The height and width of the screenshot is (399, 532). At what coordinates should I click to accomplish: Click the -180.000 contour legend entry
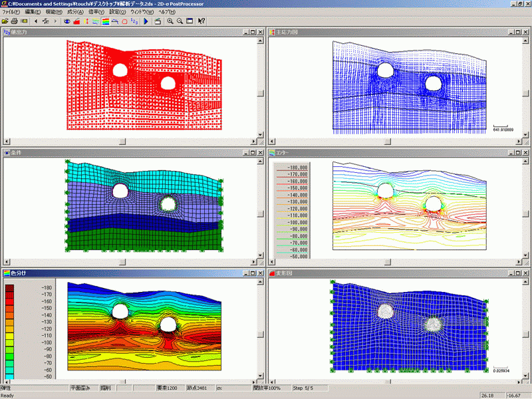click(297, 168)
